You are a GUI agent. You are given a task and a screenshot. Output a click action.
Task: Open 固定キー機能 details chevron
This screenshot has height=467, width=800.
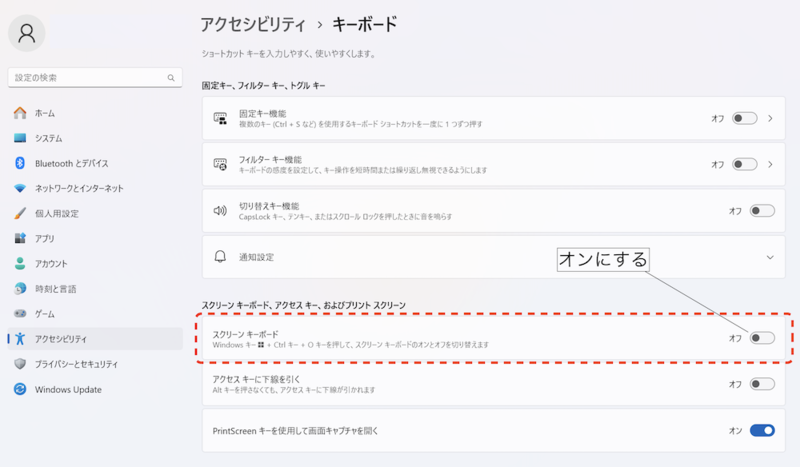point(770,118)
